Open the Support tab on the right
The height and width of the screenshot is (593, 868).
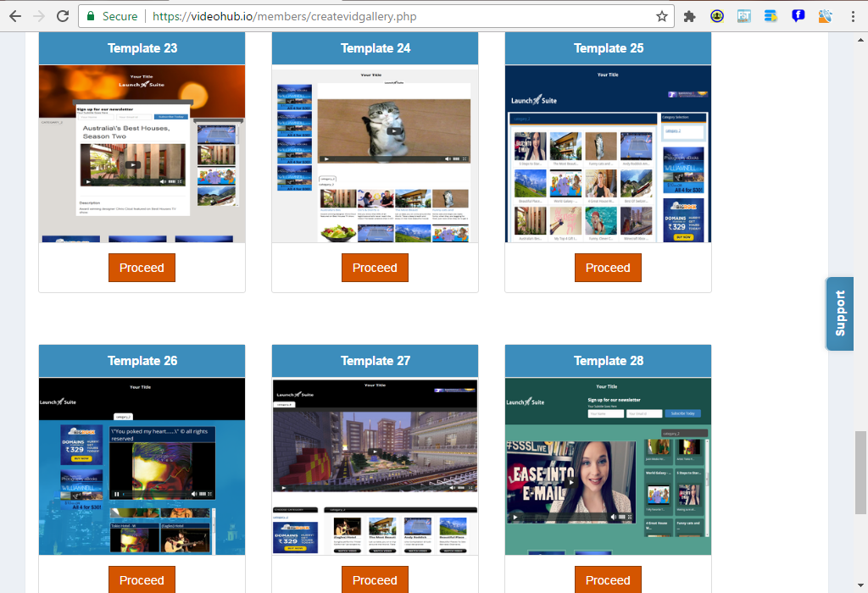[839, 313]
